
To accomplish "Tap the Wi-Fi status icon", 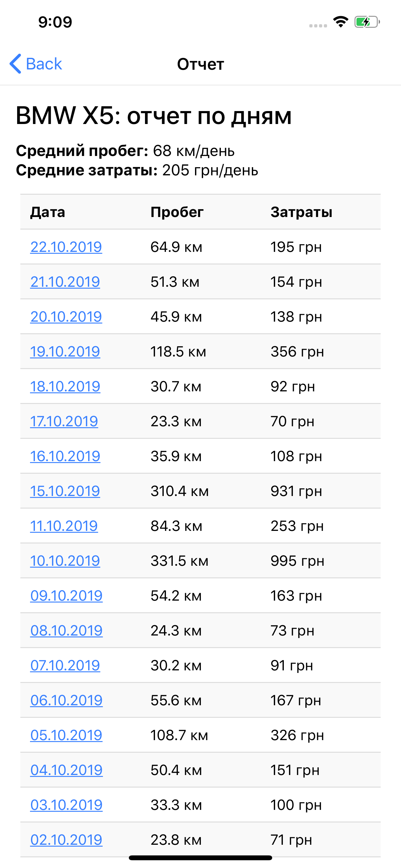I will [340, 22].
